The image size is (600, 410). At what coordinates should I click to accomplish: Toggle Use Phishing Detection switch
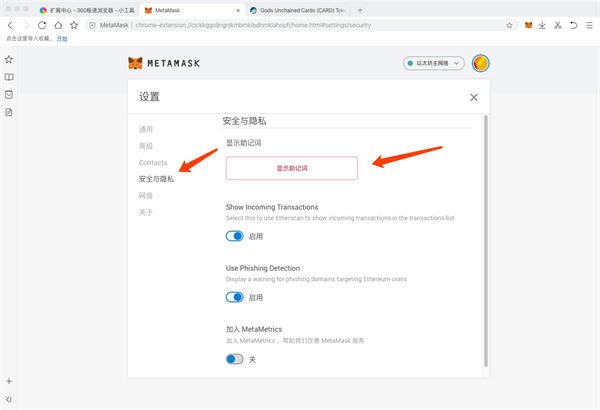(235, 297)
